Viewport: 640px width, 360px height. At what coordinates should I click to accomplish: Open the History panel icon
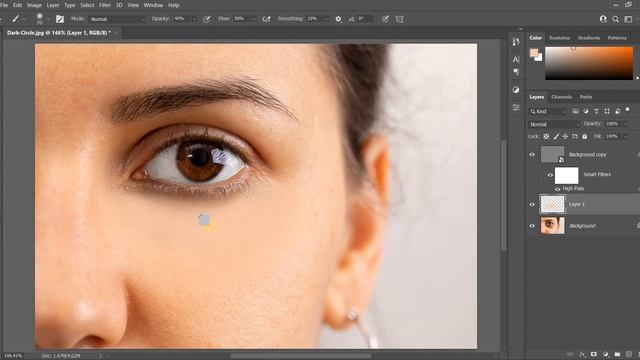coord(516,42)
